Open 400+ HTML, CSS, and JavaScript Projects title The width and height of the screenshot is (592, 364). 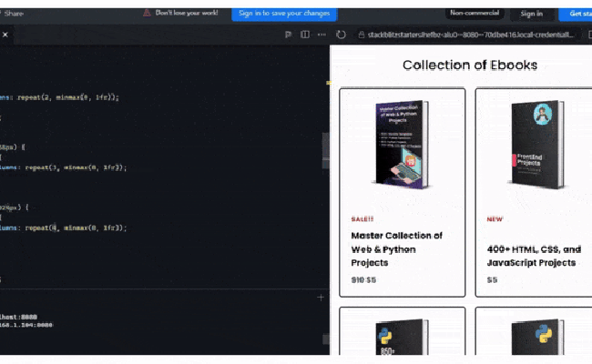pyautogui.click(x=534, y=256)
